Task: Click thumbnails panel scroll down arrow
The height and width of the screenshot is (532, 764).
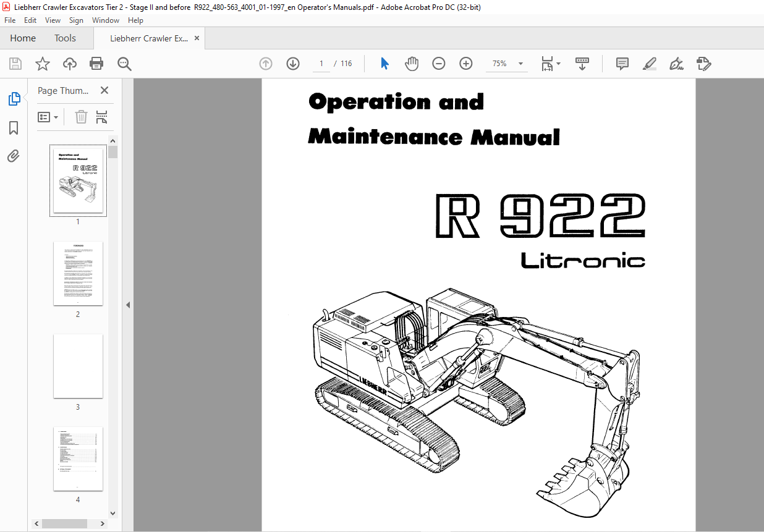Action: pyautogui.click(x=112, y=512)
